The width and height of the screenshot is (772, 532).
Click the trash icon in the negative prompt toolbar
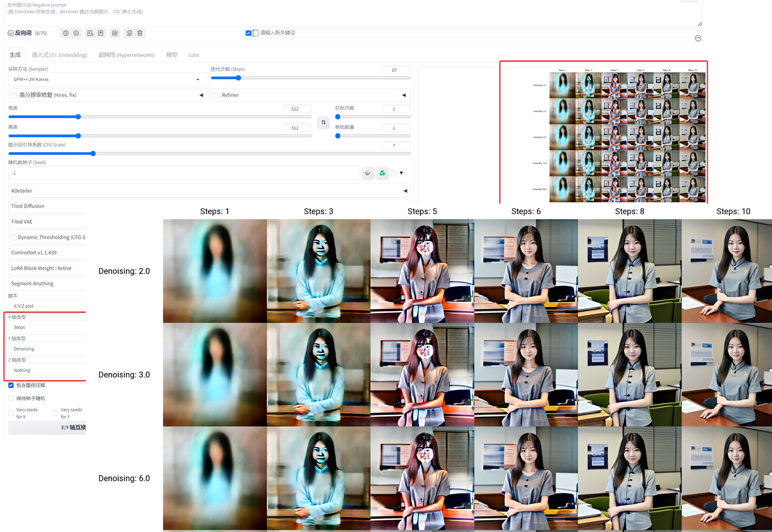pyautogui.click(x=140, y=33)
